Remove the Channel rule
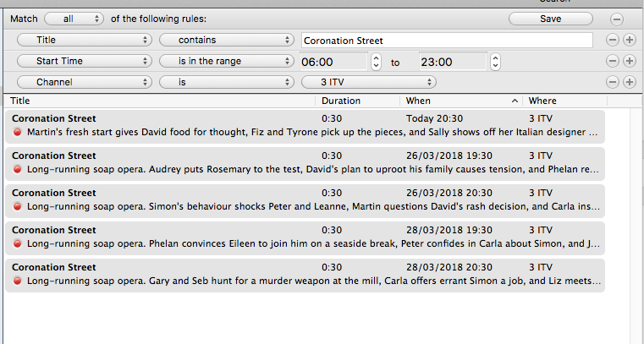The height and width of the screenshot is (344, 644). [x=612, y=82]
